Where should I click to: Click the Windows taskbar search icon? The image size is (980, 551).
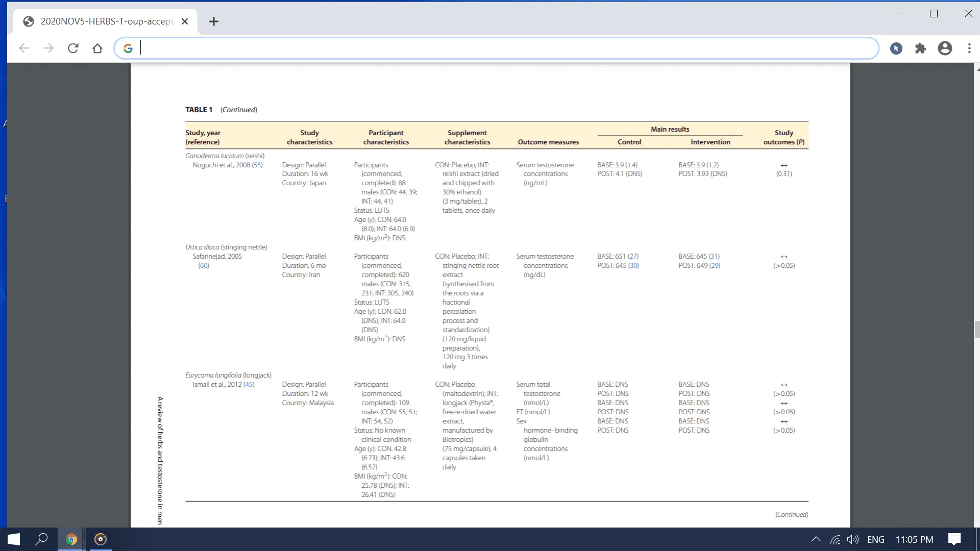[42, 539]
